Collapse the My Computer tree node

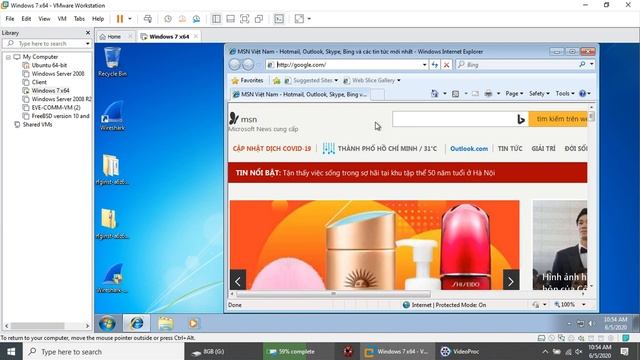(x=8, y=57)
